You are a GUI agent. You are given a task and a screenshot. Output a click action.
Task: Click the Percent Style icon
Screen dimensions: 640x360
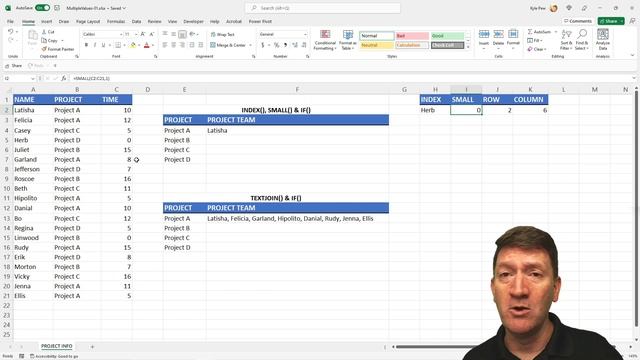click(x=276, y=45)
